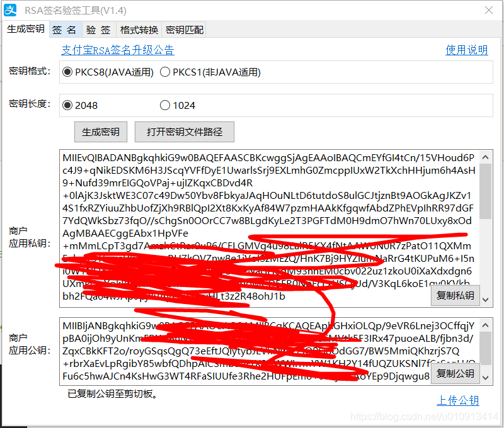Viewport: 504px width, 428px height.
Task: Click 复制公钥 to copy public key
Action: pos(455,373)
